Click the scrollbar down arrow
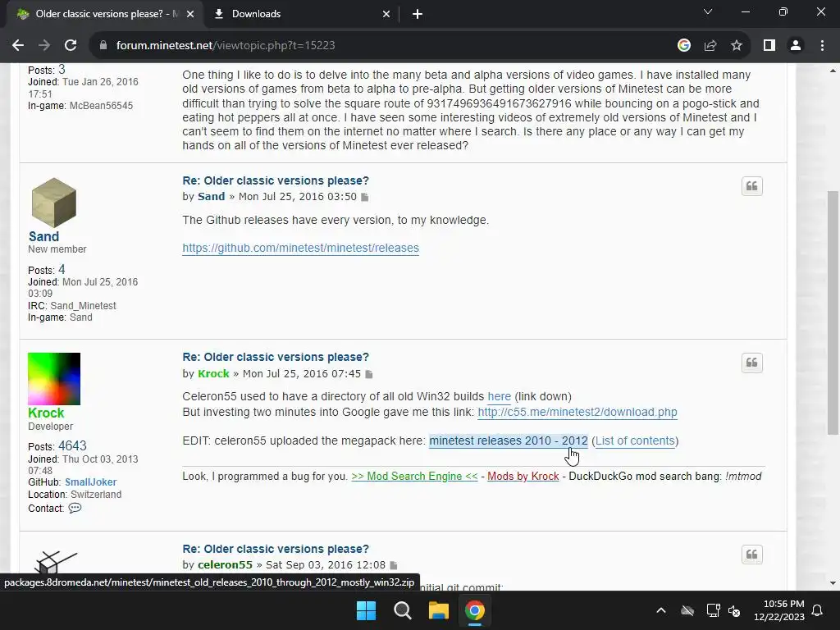The width and height of the screenshot is (840, 630). click(x=833, y=583)
